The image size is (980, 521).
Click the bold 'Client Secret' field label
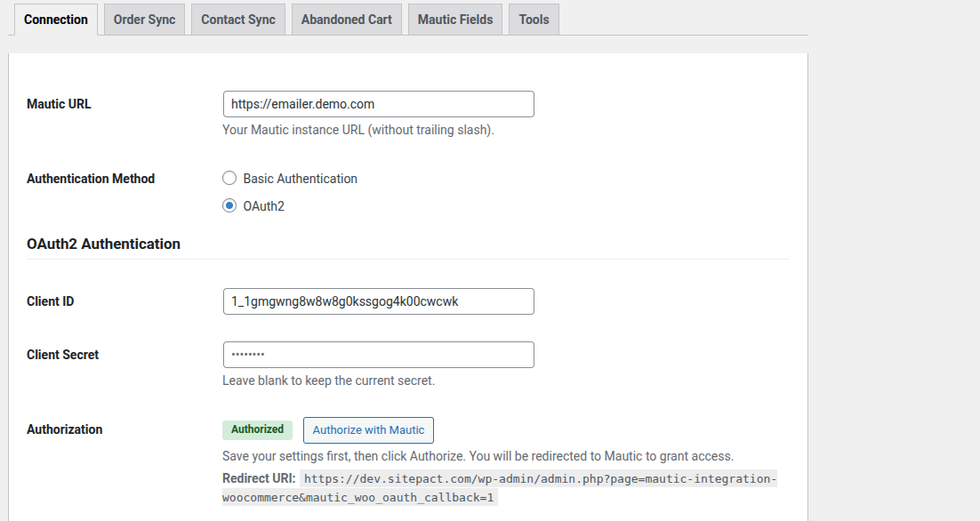(63, 355)
